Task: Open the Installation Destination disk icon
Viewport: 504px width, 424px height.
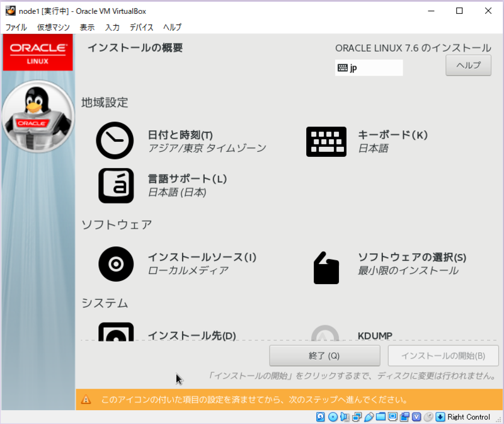Action: (x=116, y=332)
